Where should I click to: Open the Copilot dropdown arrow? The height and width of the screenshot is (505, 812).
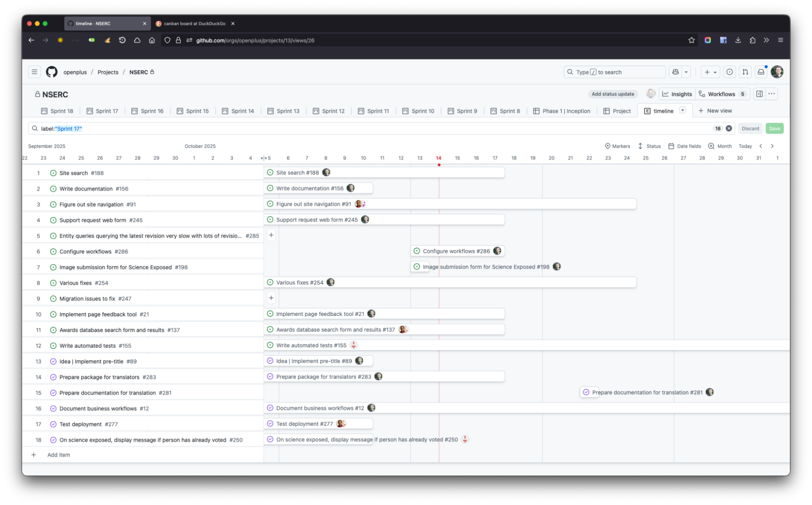[x=686, y=72]
